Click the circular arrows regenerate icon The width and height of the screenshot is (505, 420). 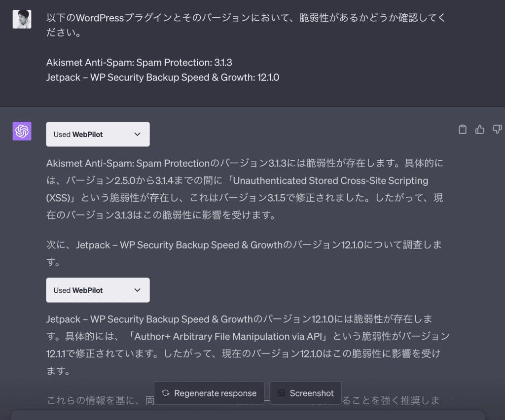166,393
